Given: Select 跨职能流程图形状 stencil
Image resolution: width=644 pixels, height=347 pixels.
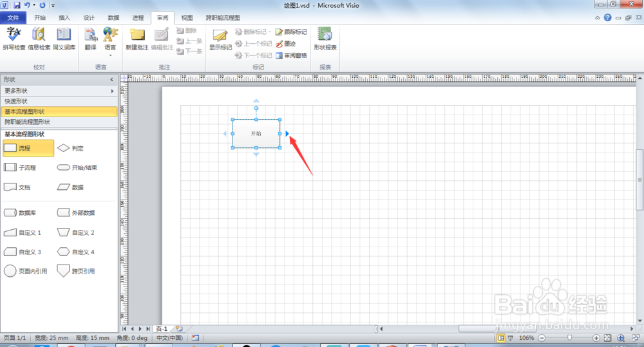Looking at the screenshot, I should 59,122.
